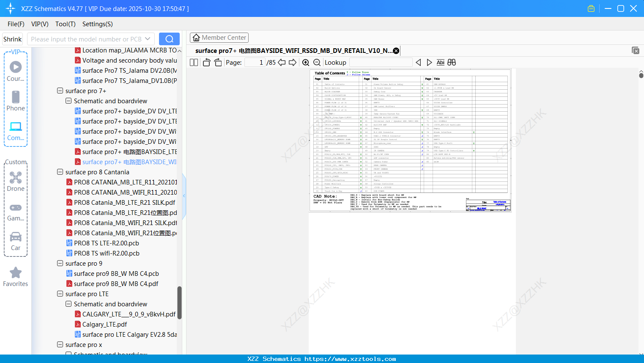
Task: Open CALGARY_LTE__9_0_9_vBkvH.pdf
Action: [x=125, y=314]
